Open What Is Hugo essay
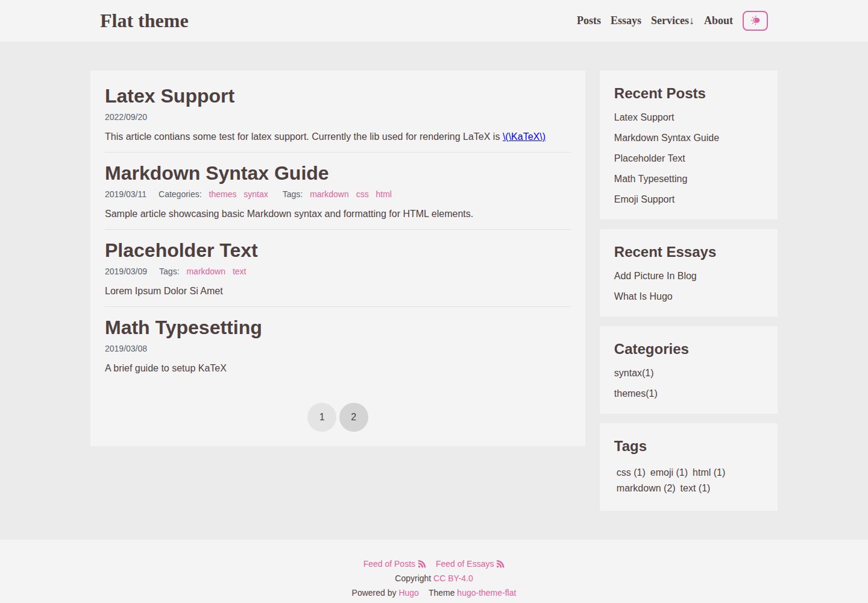Viewport: 868px width, 603px height. pyautogui.click(x=643, y=296)
